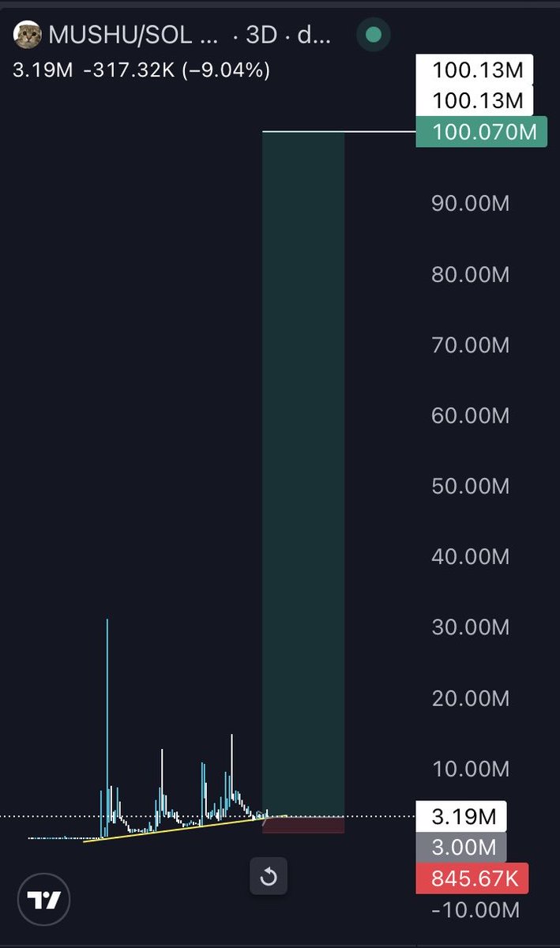The height and width of the screenshot is (948, 560).
Task: Click the TradingView logo icon
Action: point(44,900)
